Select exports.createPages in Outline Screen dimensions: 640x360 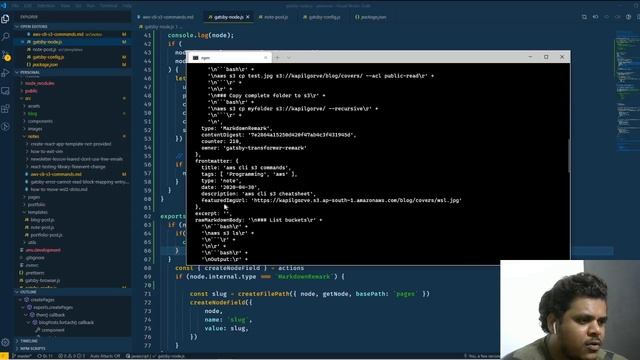coord(53,307)
